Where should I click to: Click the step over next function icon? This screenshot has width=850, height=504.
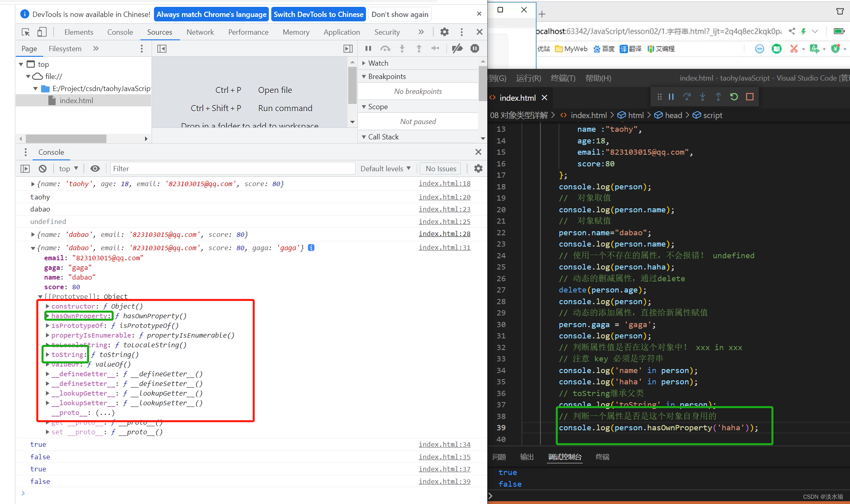[x=385, y=48]
